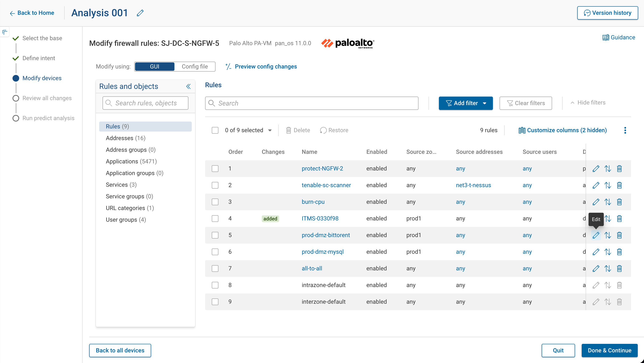Screen dimensions: 644x363
Task: Open the Add filter dropdown
Action: pyautogui.click(x=466, y=103)
